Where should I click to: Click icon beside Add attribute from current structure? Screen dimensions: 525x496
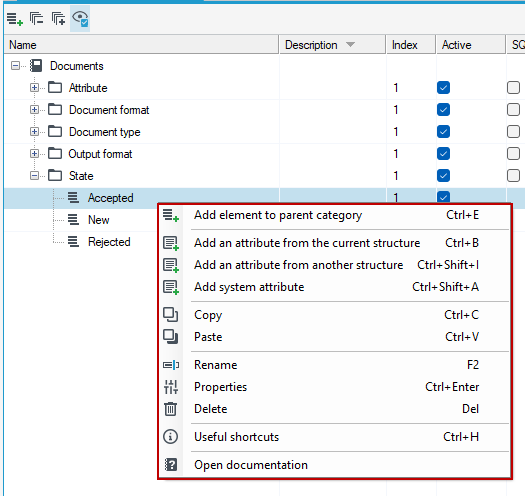point(171,243)
